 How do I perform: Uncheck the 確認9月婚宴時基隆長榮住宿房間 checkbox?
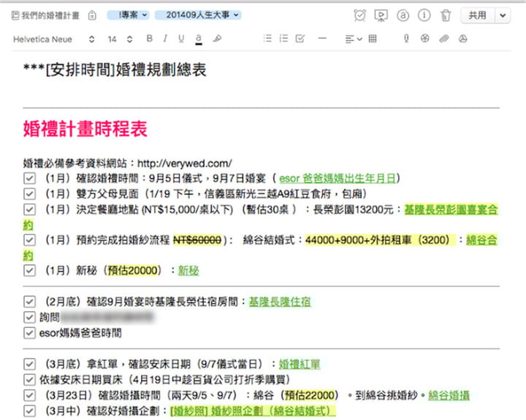(29, 302)
